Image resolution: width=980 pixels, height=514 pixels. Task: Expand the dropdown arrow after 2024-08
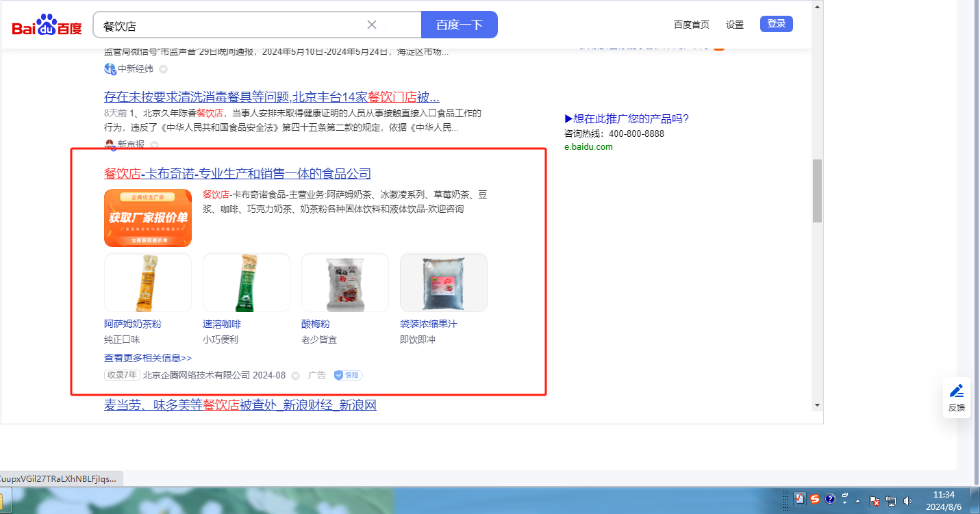(295, 376)
